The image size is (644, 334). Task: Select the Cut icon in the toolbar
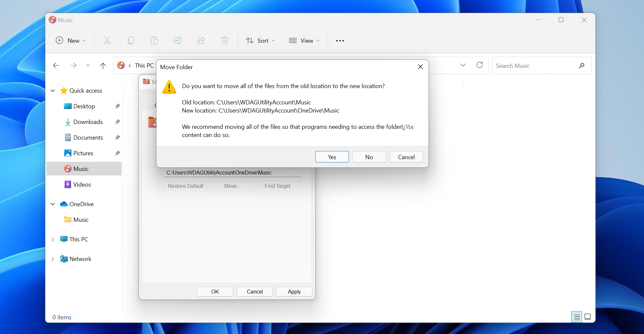point(107,40)
